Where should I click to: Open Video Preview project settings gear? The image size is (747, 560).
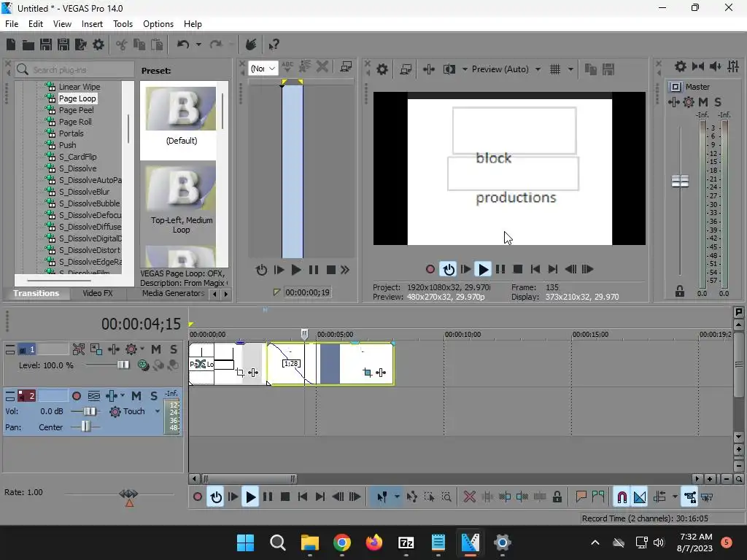(x=382, y=69)
